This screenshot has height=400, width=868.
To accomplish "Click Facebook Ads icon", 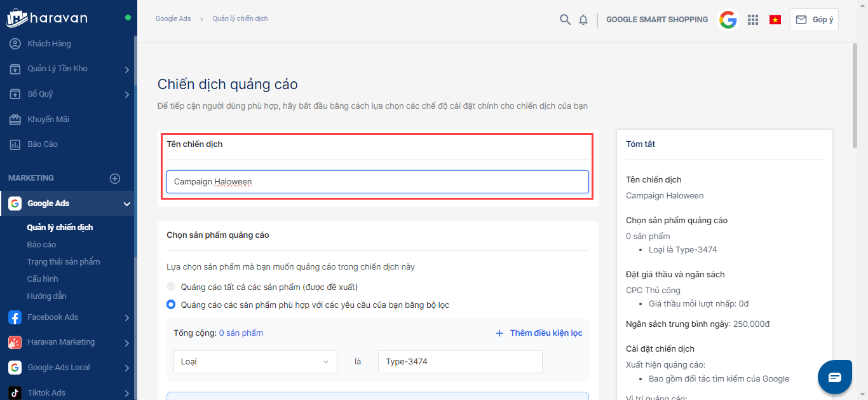I will tap(15, 317).
